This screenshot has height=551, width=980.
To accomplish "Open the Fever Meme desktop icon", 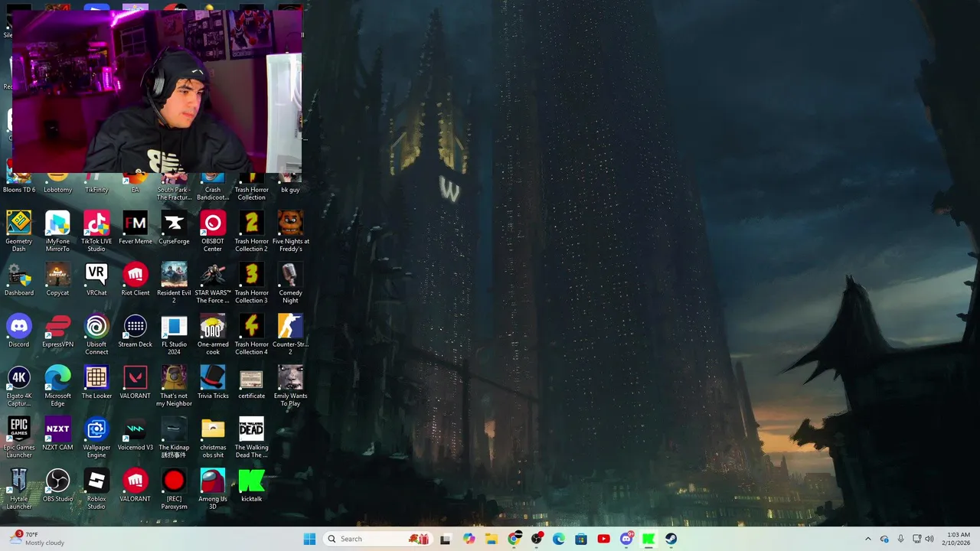I will coord(136,227).
